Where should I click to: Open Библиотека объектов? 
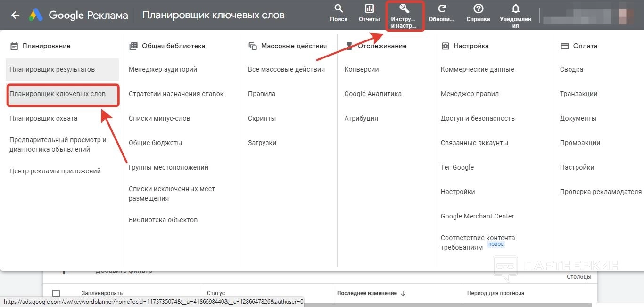pos(163,220)
